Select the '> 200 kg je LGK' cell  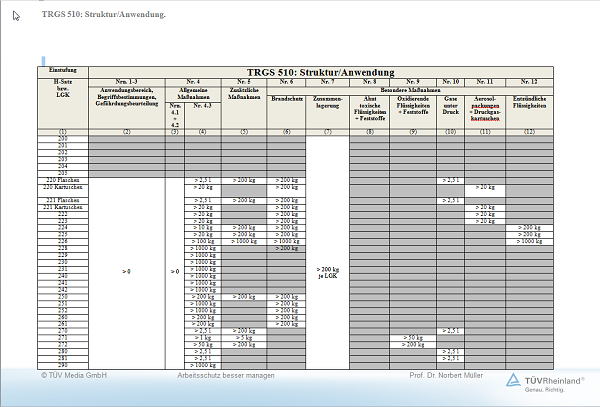click(328, 271)
